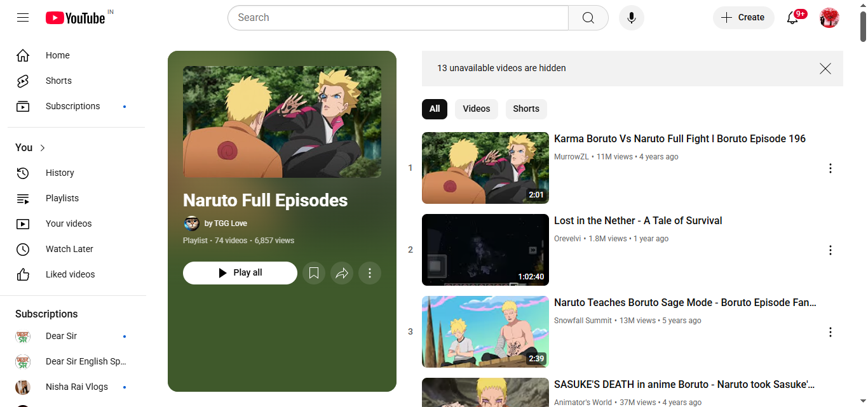Open Liked videos in the sidebar

pyautogui.click(x=76, y=274)
